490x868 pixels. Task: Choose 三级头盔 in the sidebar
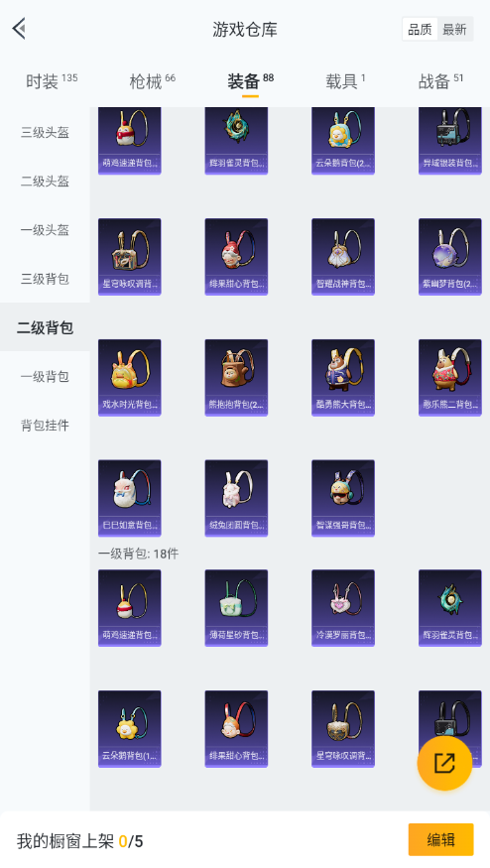(x=45, y=132)
